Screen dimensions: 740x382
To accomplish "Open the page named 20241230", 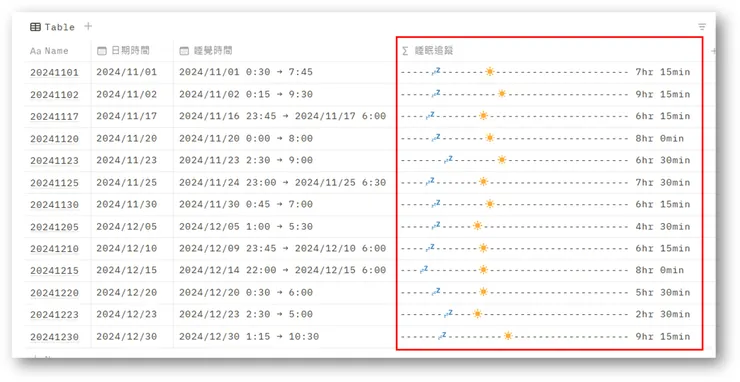I will tap(54, 337).
